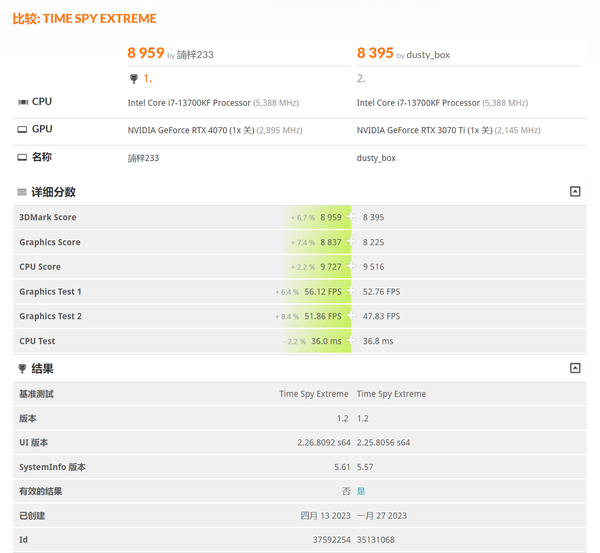The width and height of the screenshot is (600, 553).
Task: Click the 比较: TIME SPY EXTREME heading
Action: click(x=85, y=18)
